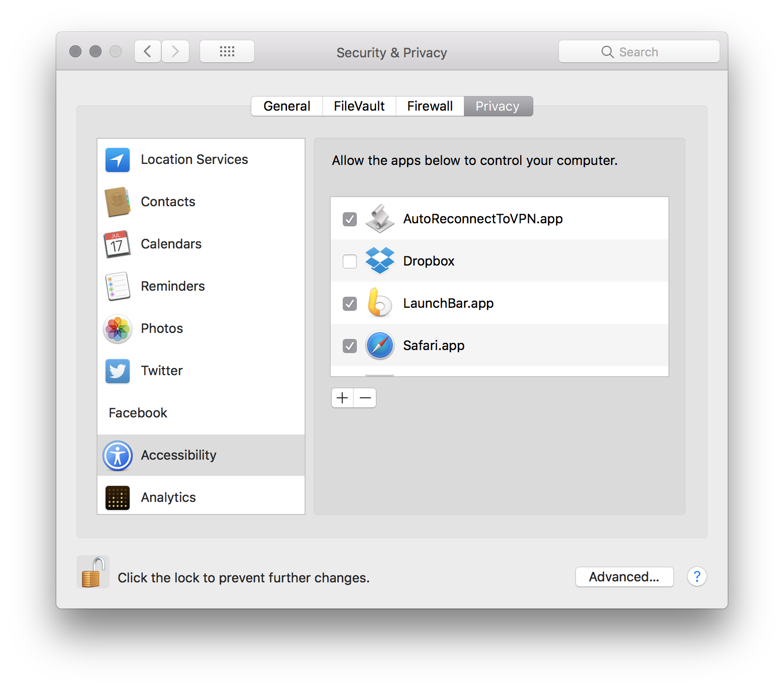
Task: Click the Calendars icon in sidebar
Action: 118,244
